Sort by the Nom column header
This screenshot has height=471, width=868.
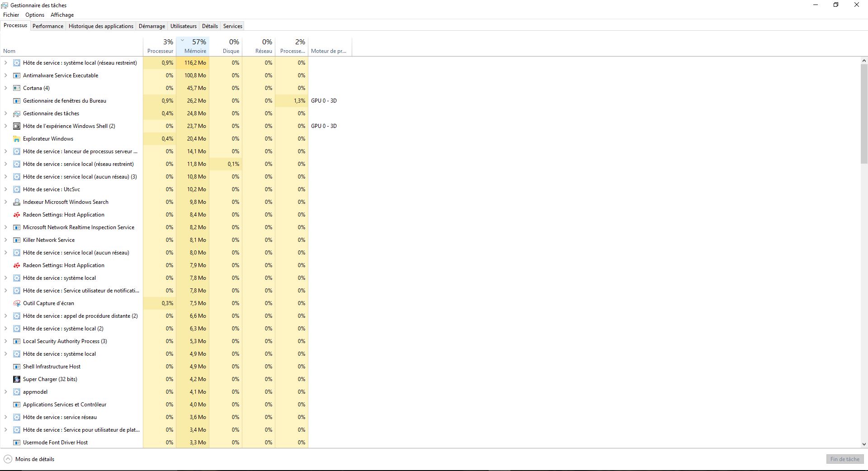[71, 47]
